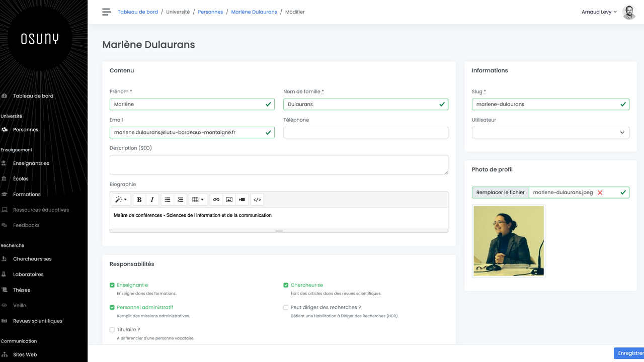Screen dimensions: 644x362
Task: Uncheck the Enseignant·e checkbox
Action: 112,285
